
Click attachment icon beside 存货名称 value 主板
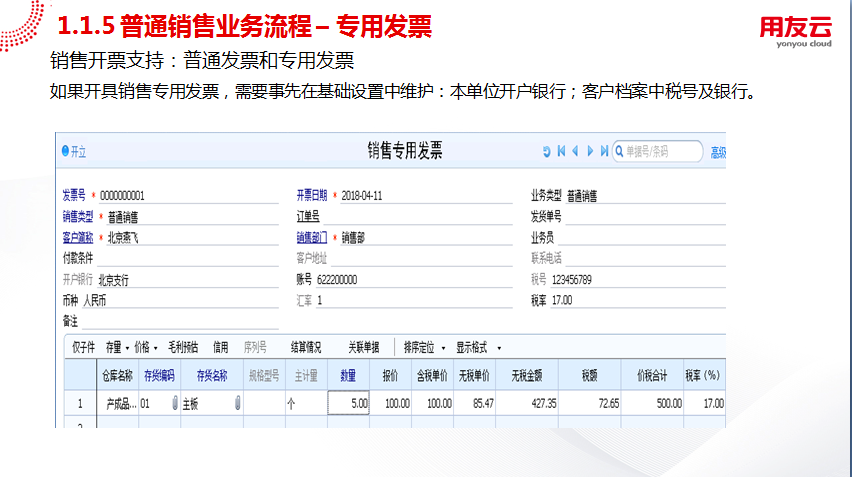[x=237, y=403]
